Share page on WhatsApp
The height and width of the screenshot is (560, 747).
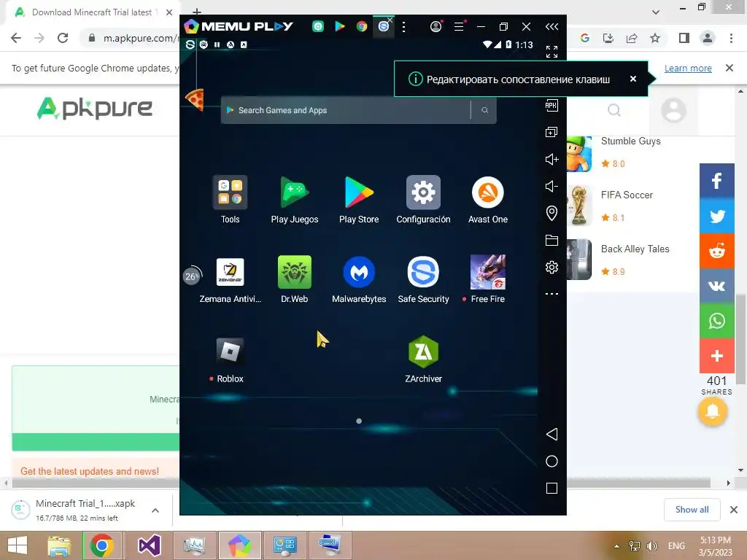(x=716, y=321)
